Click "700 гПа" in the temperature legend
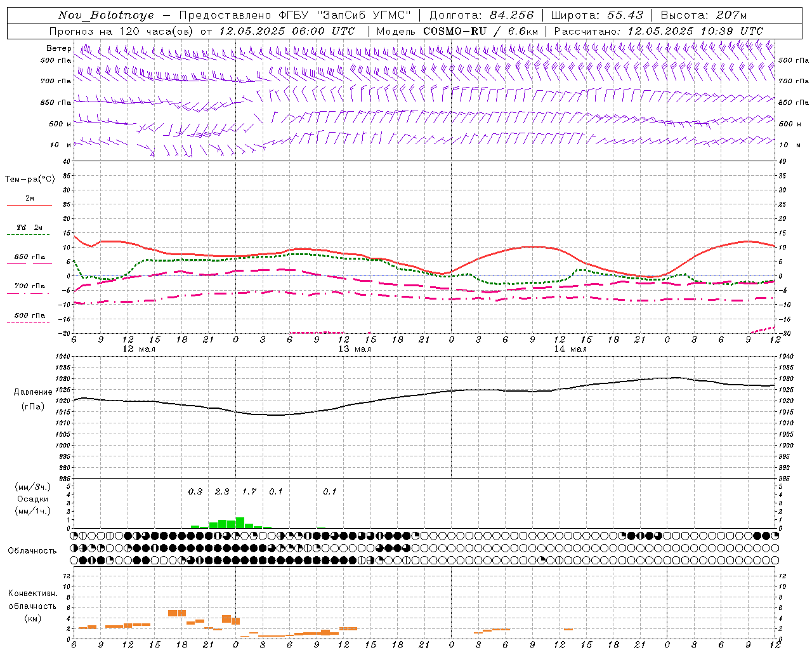The image size is (812, 650). [30, 286]
